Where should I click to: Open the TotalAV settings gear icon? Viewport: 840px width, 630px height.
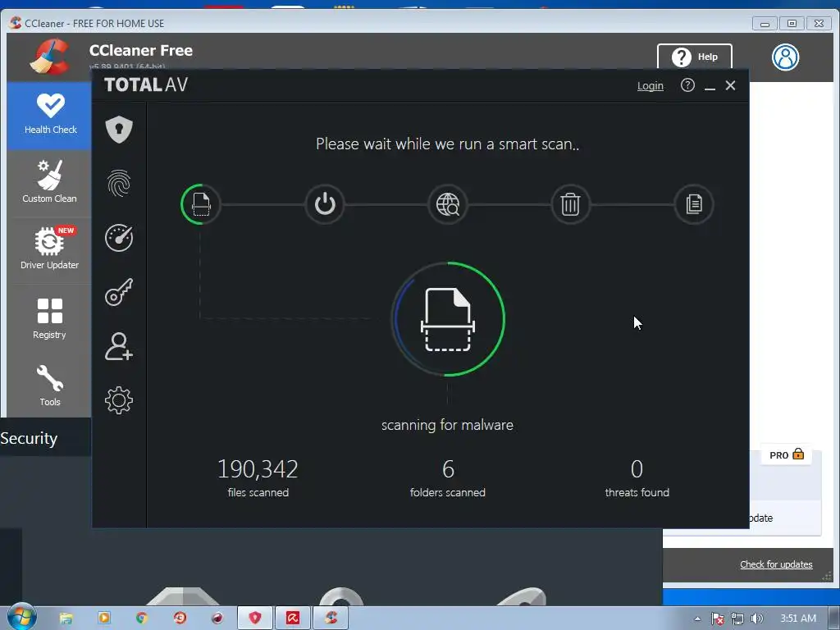119,400
